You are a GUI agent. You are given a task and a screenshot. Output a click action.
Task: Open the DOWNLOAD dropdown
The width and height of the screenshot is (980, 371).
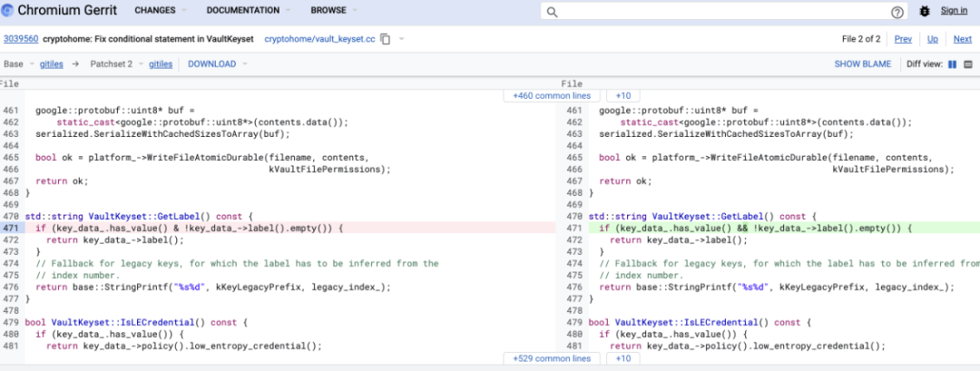[218, 63]
